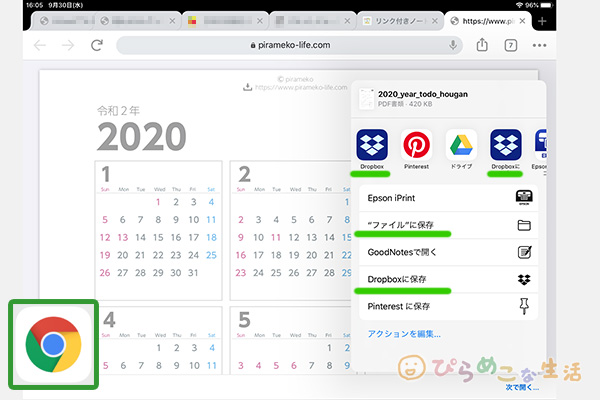Image resolution: width=600 pixels, height=400 pixels.
Task: Open the three-dots browser menu
Action: pyautogui.click(x=539, y=45)
